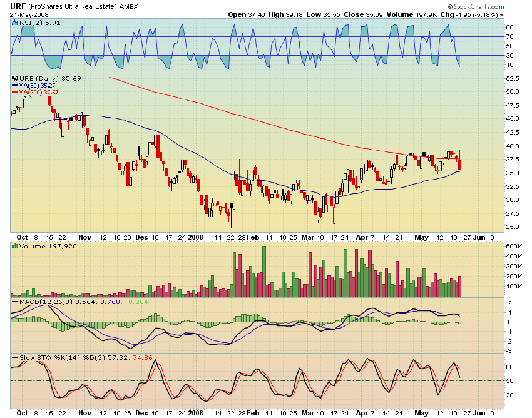The width and height of the screenshot is (532, 418).
Task: Click the 52.5 price axis label
Action: (x=513, y=78)
